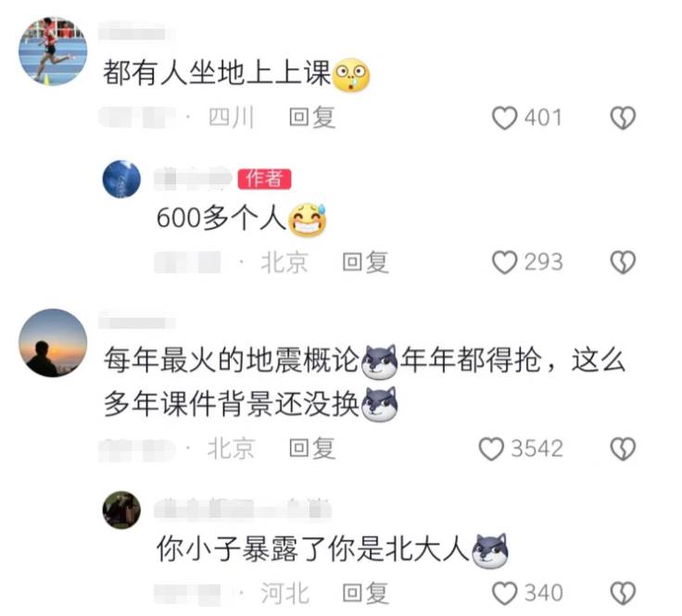Open the dark avatar of Hebei commenter
682x616 pixels.
pos(121,509)
